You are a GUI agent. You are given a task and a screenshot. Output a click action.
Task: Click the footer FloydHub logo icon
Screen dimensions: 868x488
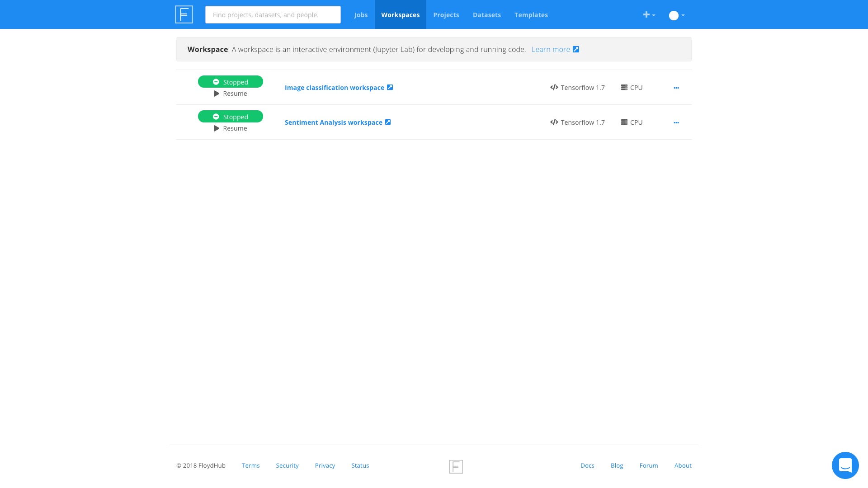[456, 466]
